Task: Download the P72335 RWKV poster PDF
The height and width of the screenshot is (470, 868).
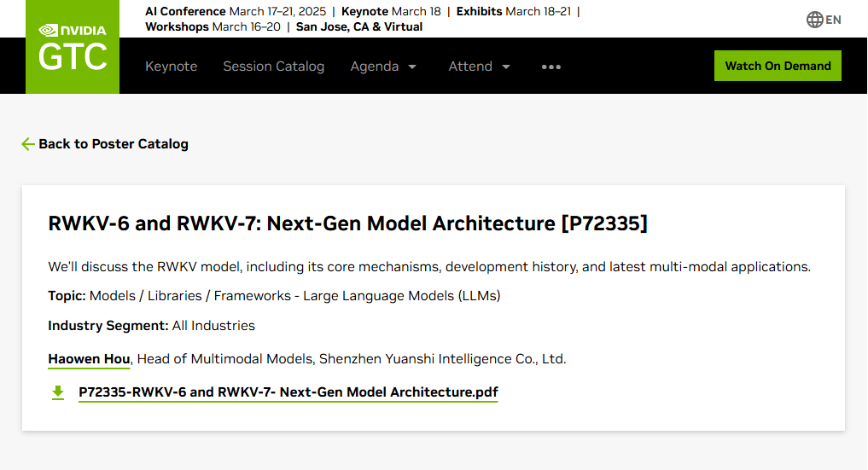Action: pyautogui.click(x=288, y=392)
